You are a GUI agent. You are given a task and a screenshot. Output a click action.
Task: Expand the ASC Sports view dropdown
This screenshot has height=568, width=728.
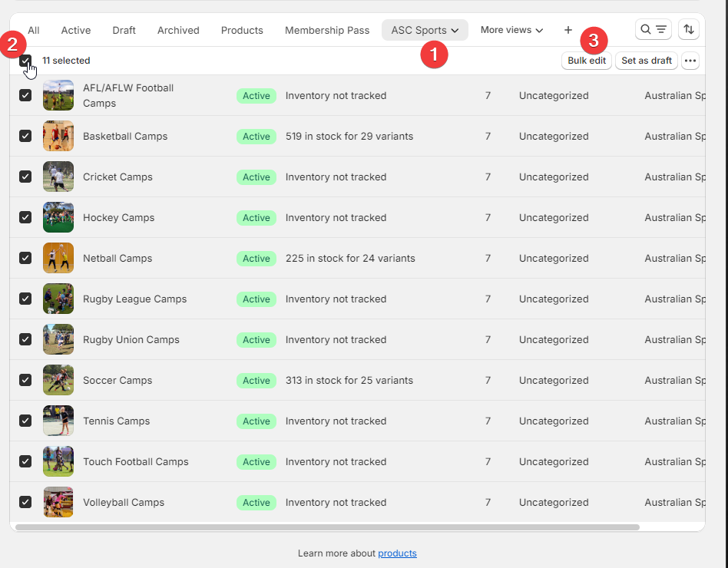(x=425, y=30)
